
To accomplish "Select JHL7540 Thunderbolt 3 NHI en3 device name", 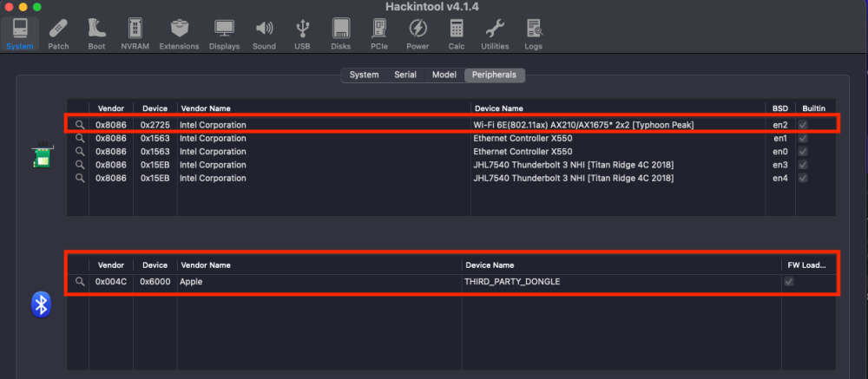I will coord(574,165).
